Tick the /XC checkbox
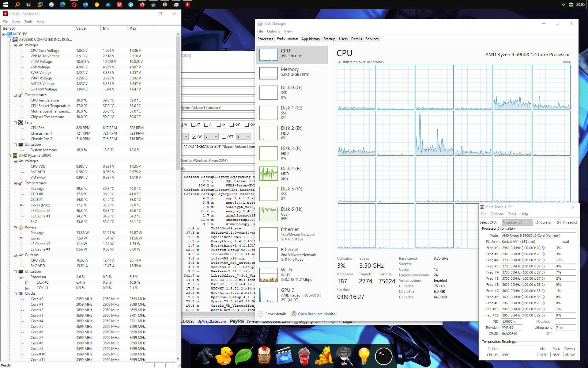 coord(232,125)
